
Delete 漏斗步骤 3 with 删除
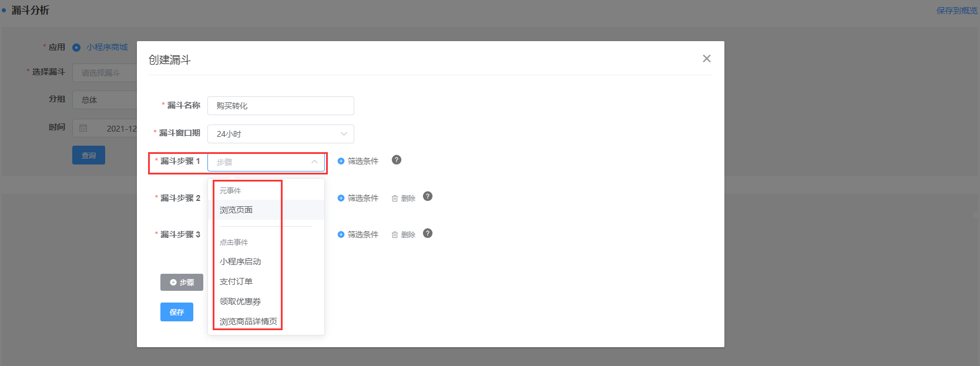coord(404,234)
